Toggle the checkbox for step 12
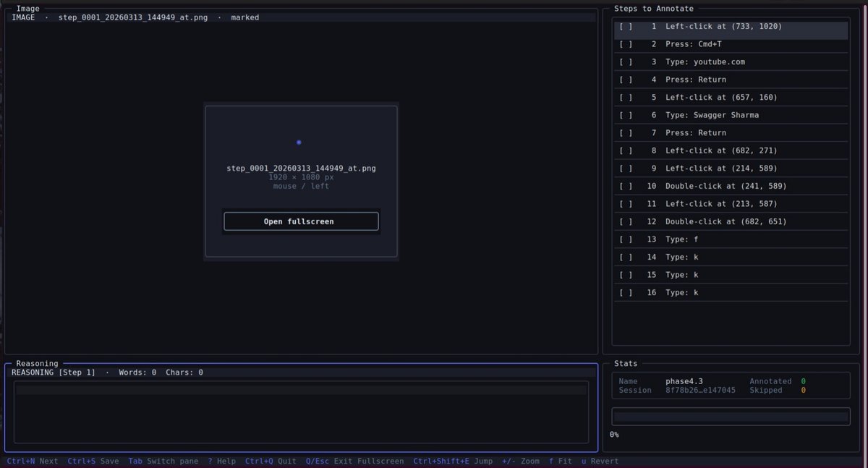 (626, 221)
